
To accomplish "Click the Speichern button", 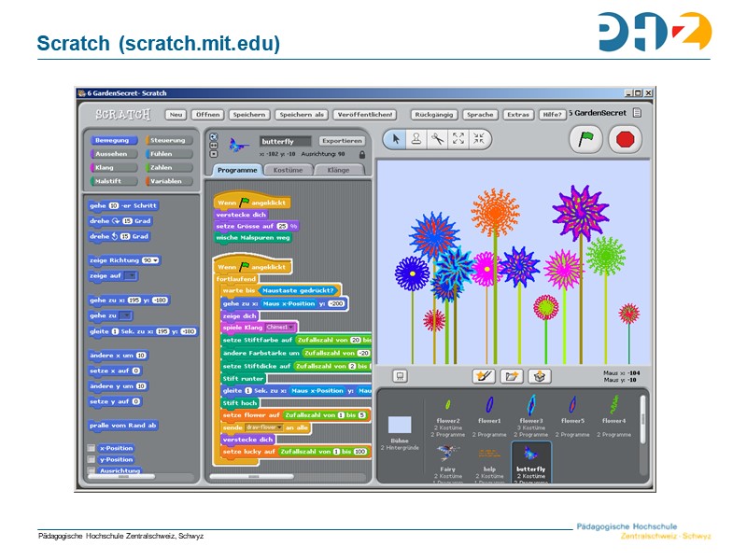I will pos(248,114).
